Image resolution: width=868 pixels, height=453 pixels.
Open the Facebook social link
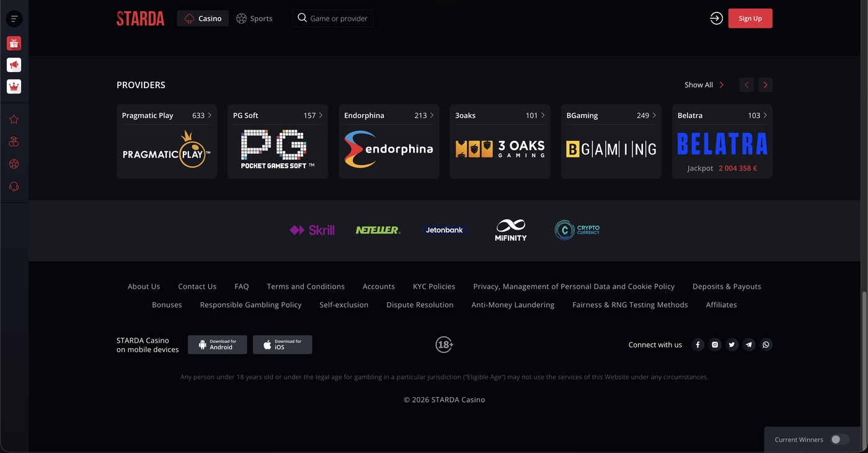[698, 345]
